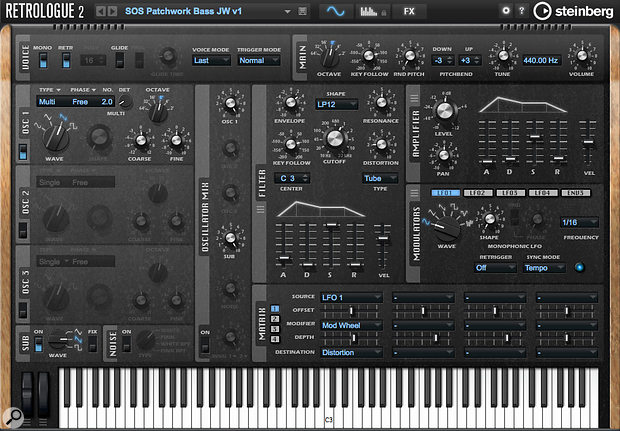Open the preset browser icon beside the preset name
The width and height of the screenshot is (620, 431).
coord(302,11)
